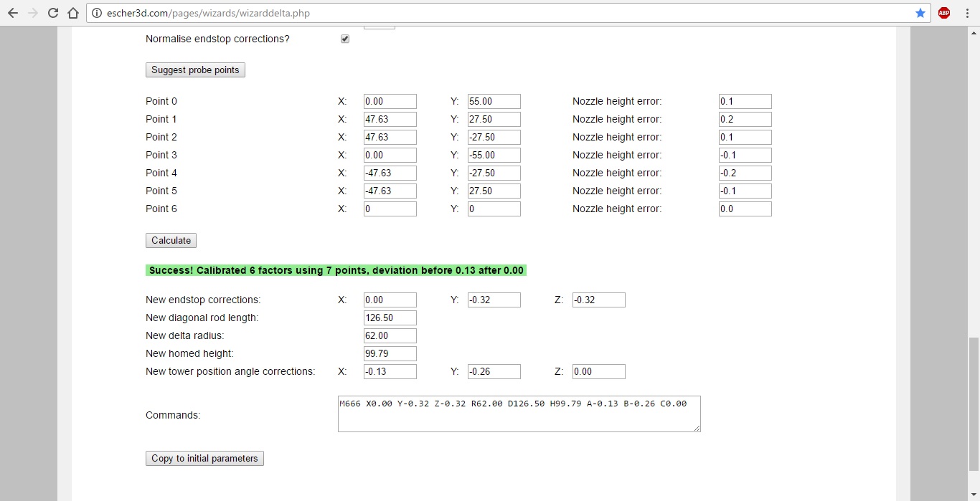Edit Point 1 X coordinate field
980x501 pixels.
pyautogui.click(x=390, y=120)
